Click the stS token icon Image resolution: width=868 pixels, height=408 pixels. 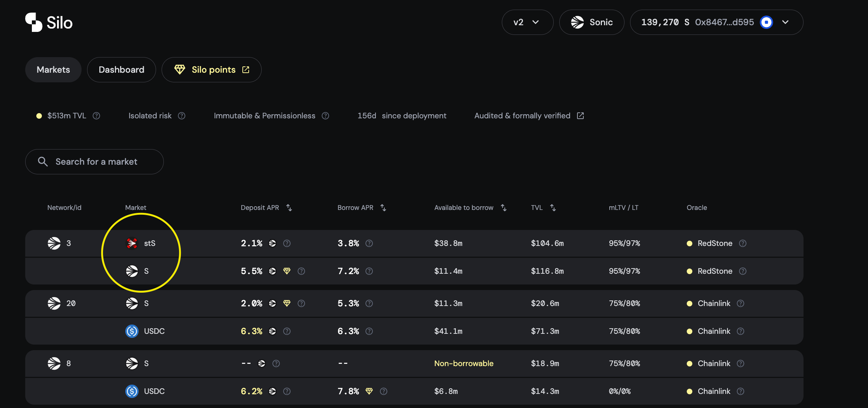[x=132, y=243]
